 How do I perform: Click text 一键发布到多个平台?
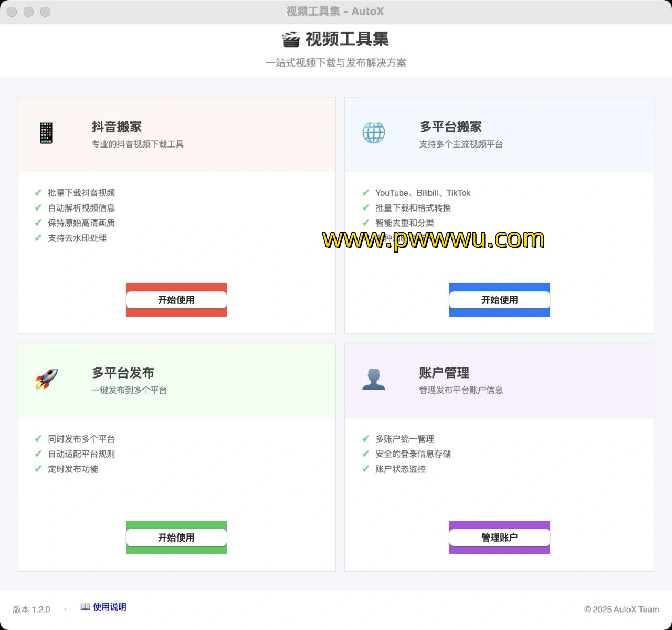(129, 390)
